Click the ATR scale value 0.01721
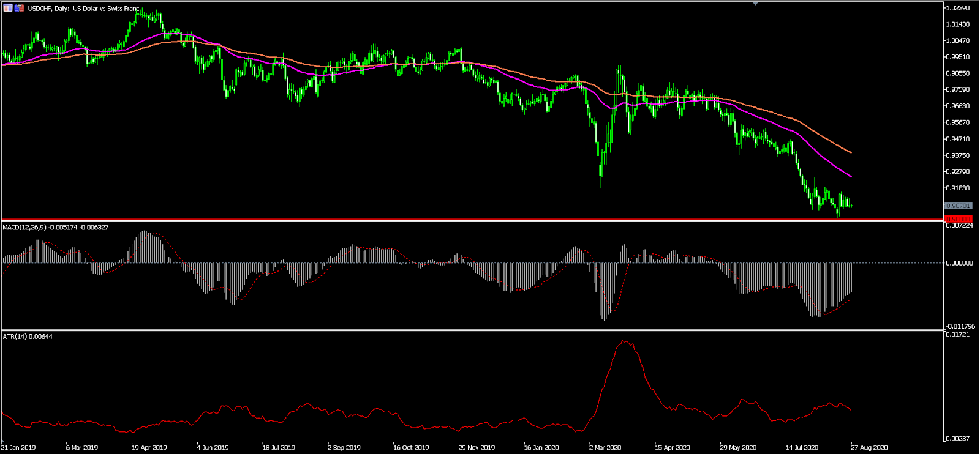Image resolution: width=980 pixels, height=454 pixels. click(958, 335)
